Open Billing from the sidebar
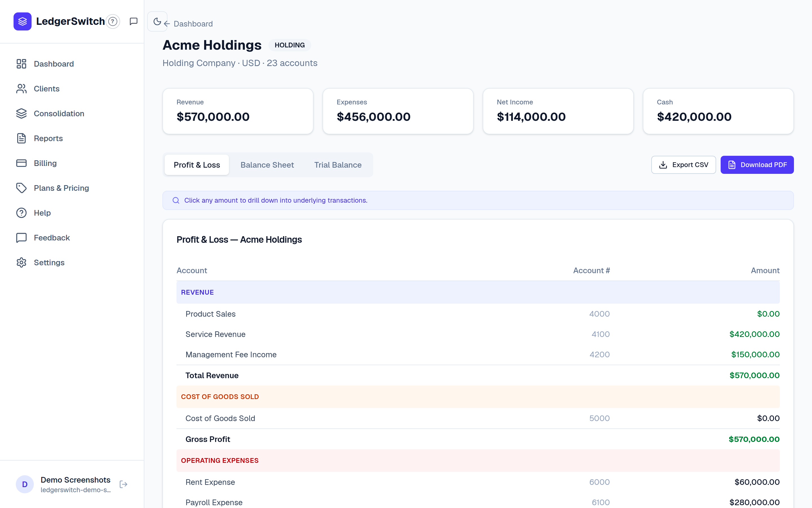812x508 pixels. pos(72,163)
